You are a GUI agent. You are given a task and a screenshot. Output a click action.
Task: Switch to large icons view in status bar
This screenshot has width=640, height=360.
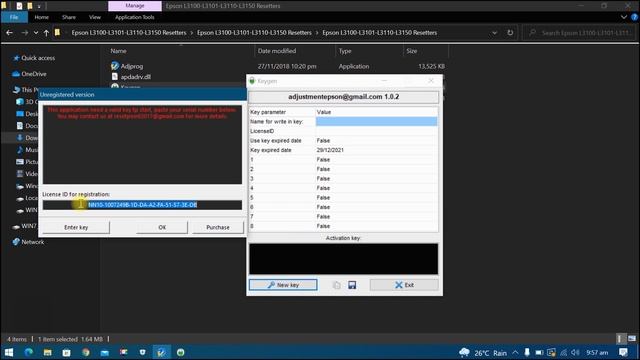click(632, 339)
